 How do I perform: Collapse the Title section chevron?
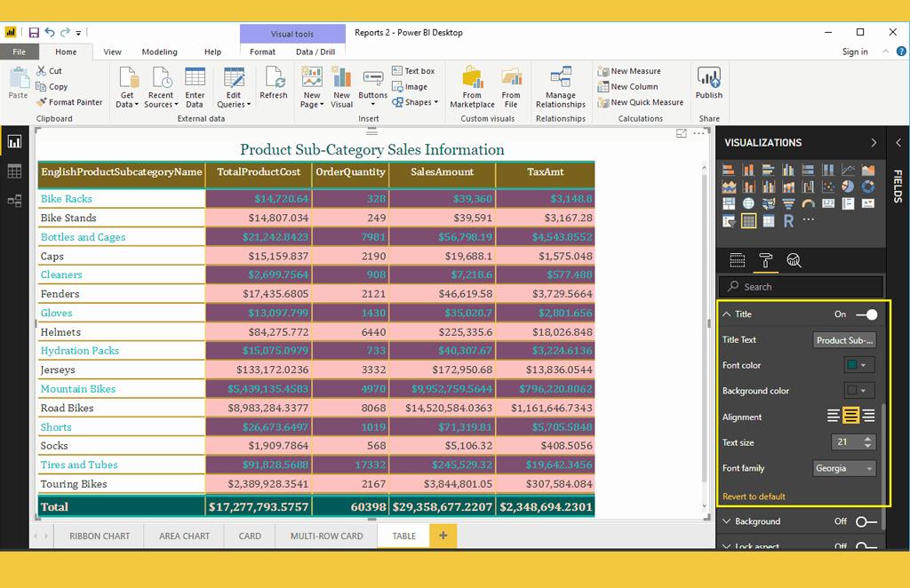[727, 314]
